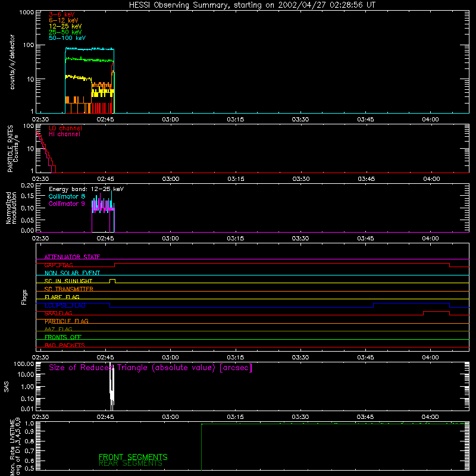Click the counts/s/detector axis label
Image resolution: width=476 pixels, height=476 pixels.
12,62
